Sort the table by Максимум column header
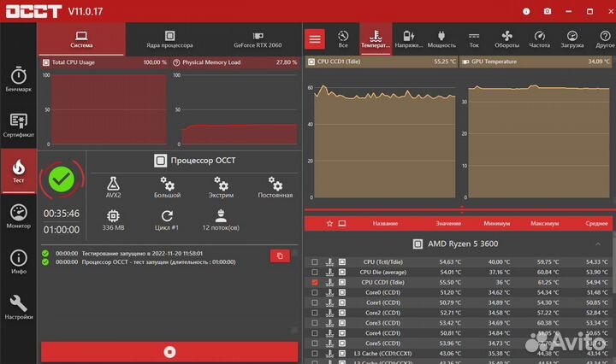The height and width of the screenshot is (364, 616). pos(544,224)
